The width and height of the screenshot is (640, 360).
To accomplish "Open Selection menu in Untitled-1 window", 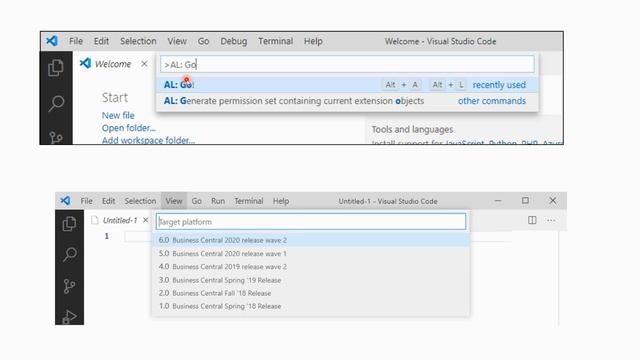I will pyautogui.click(x=140, y=201).
